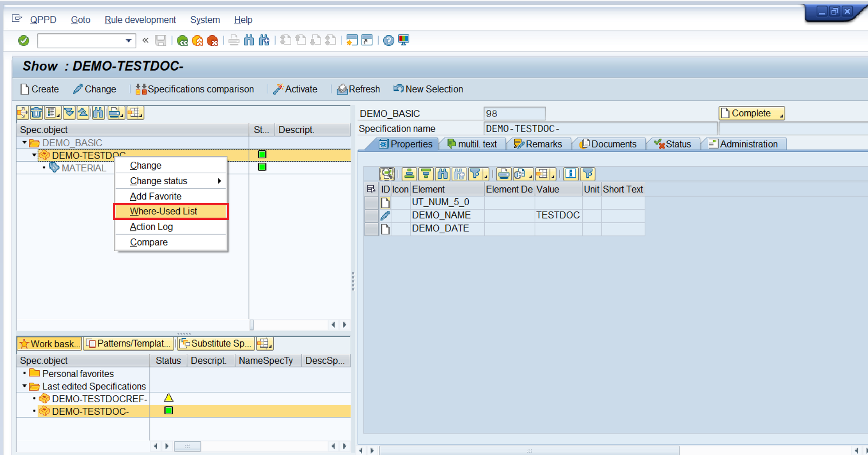Click the blue information icon in grid toolbar
Image resolution: width=868 pixels, height=455 pixels.
click(570, 174)
